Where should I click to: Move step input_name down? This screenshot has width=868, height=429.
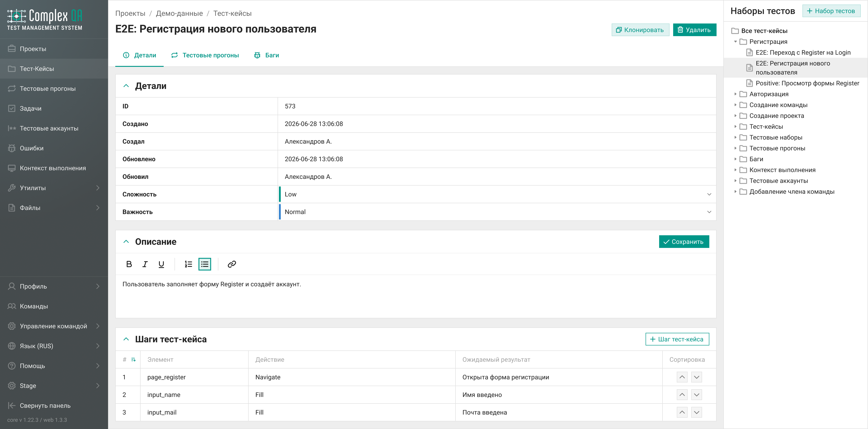(x=696, y=395)
